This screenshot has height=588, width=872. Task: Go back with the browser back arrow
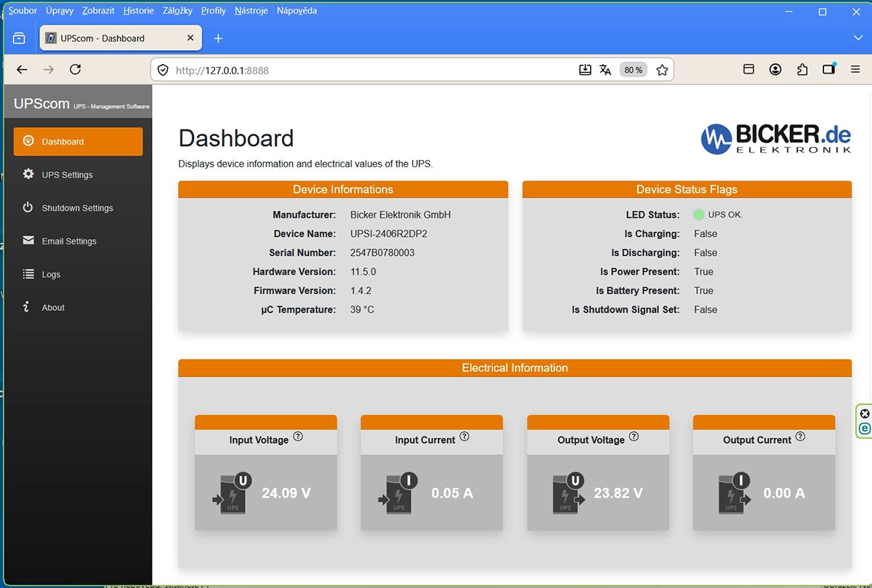[22, 70]
